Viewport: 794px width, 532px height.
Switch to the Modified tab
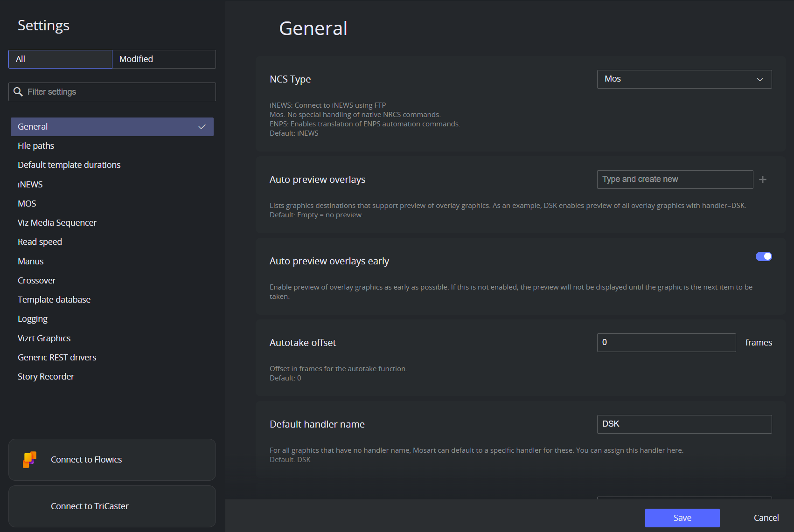(x=164, y=59)
